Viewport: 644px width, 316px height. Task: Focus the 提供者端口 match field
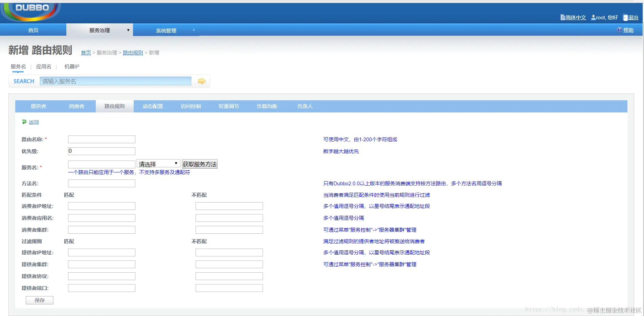pyautogui.click(x=102, y=288)
